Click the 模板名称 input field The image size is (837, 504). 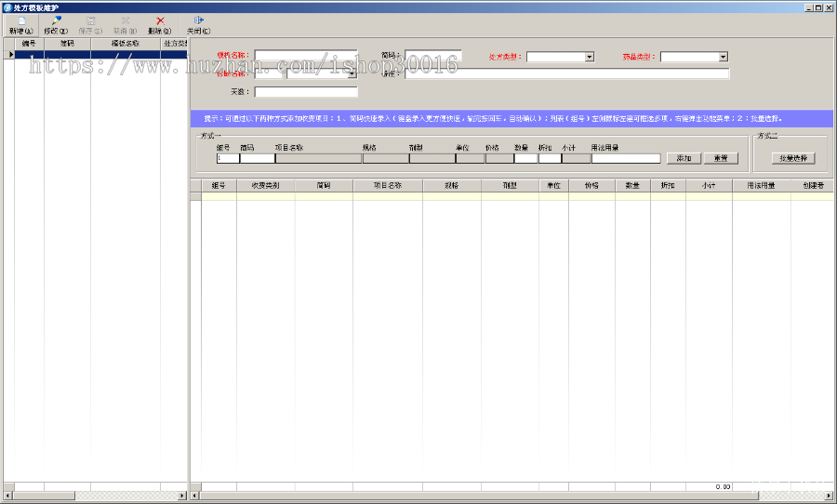coord(306,56)
